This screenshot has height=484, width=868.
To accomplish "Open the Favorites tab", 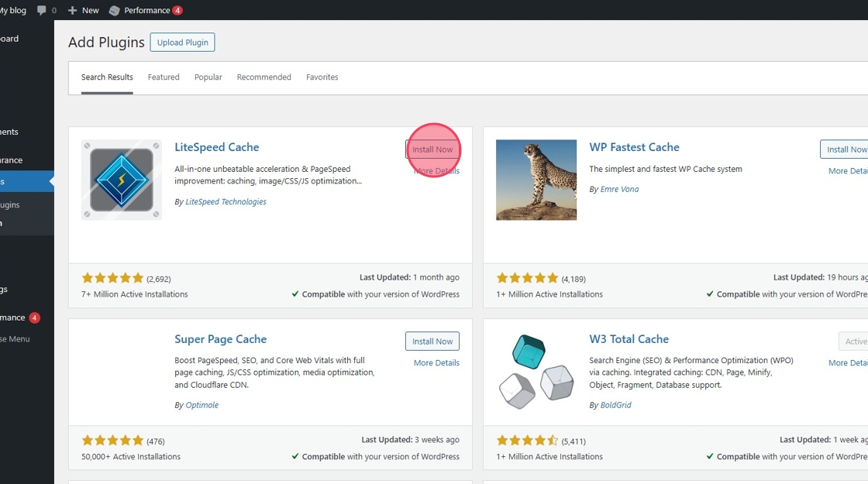I will pyautogui.click(x=322, y=77).
